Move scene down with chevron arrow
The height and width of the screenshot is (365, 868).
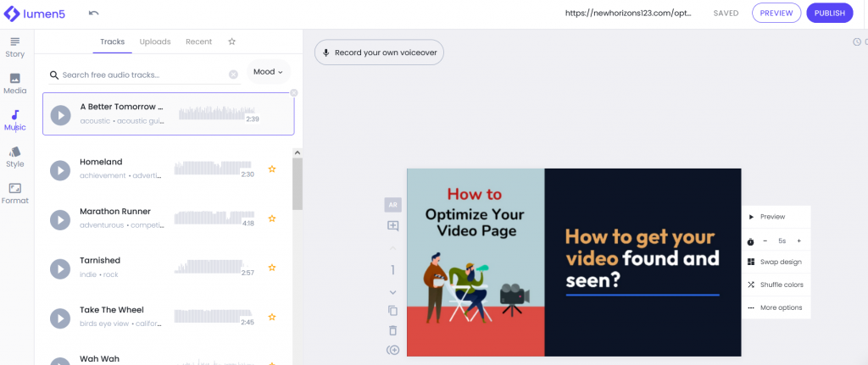[x=393, y=292]
